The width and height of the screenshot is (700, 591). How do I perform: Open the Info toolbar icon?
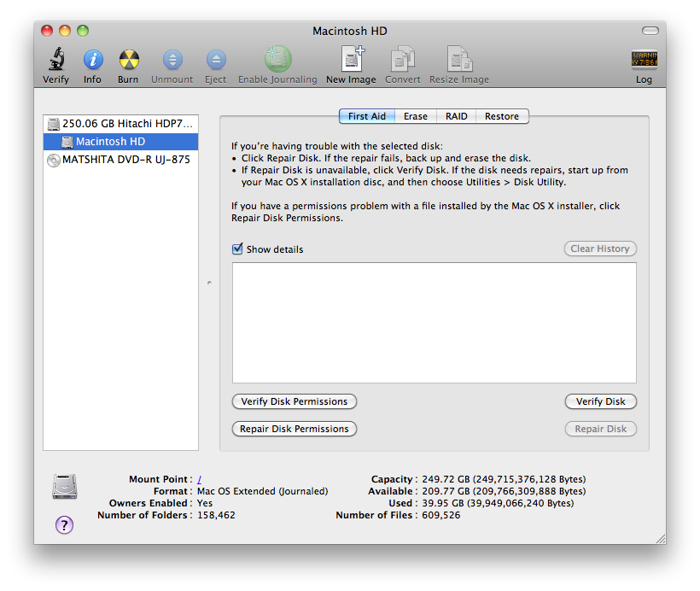(x=93, y=60)
